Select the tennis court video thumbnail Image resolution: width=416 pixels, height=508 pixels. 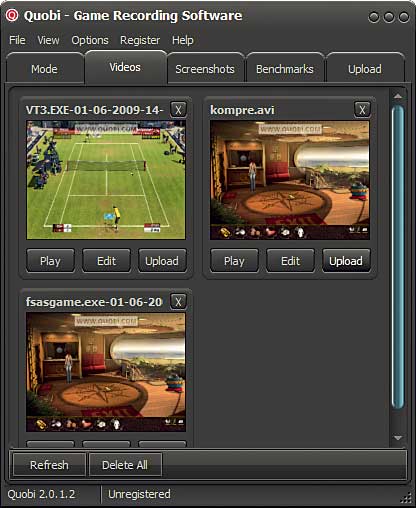click(106, 180)
